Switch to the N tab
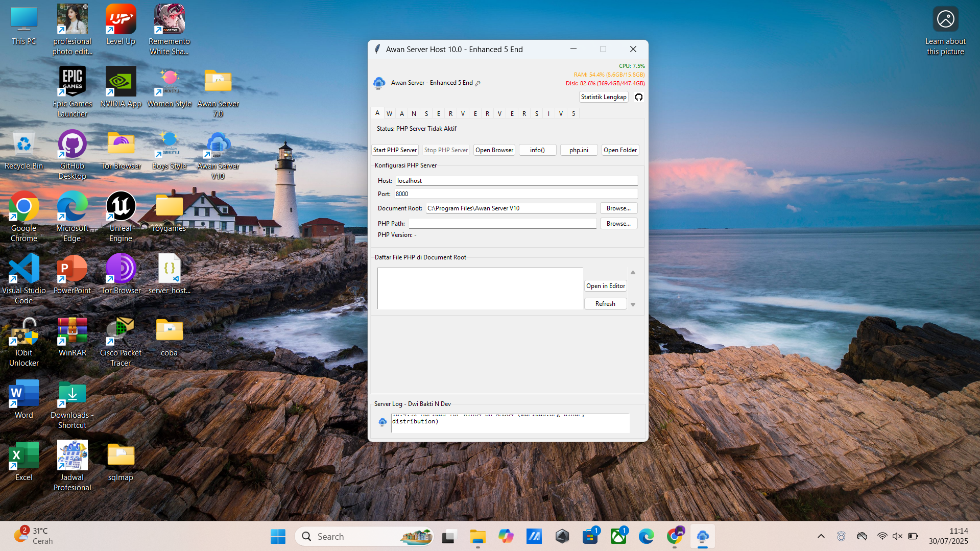 [414, 113]
